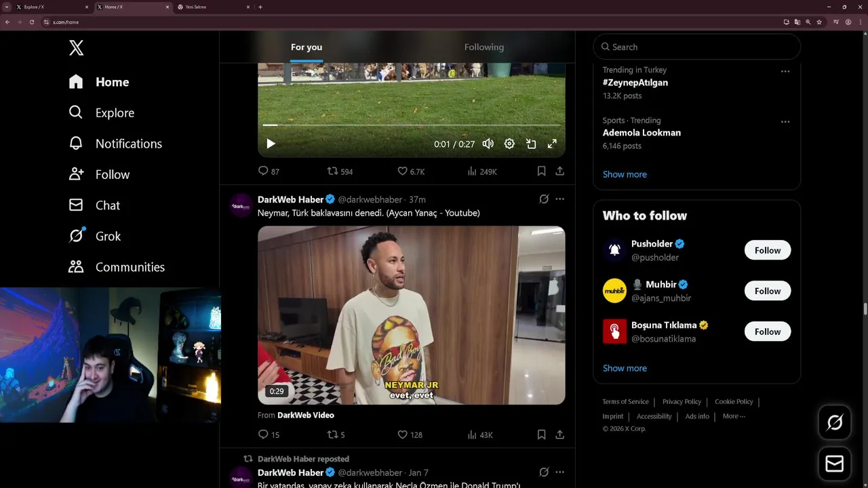Open the Pusholder profile avatar
The height and width of the screenshot is (488, 868).
tap(614, 250)
